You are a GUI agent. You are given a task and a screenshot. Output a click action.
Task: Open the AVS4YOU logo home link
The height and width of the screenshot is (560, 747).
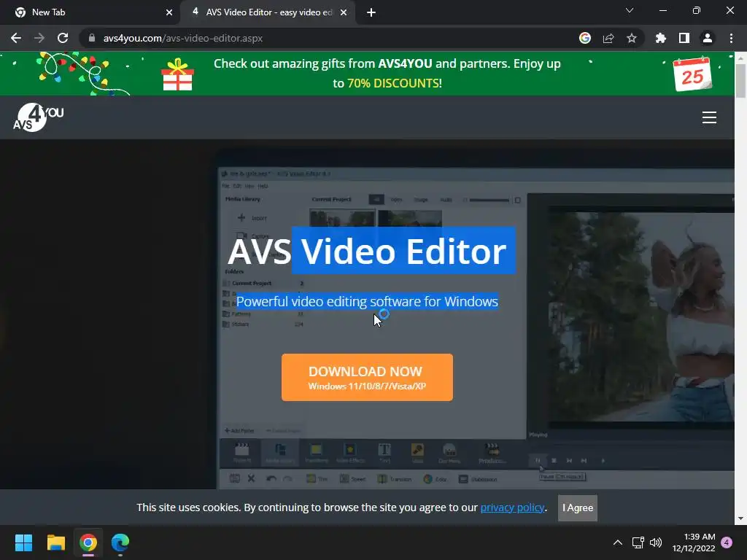click(x=38, y=117)
